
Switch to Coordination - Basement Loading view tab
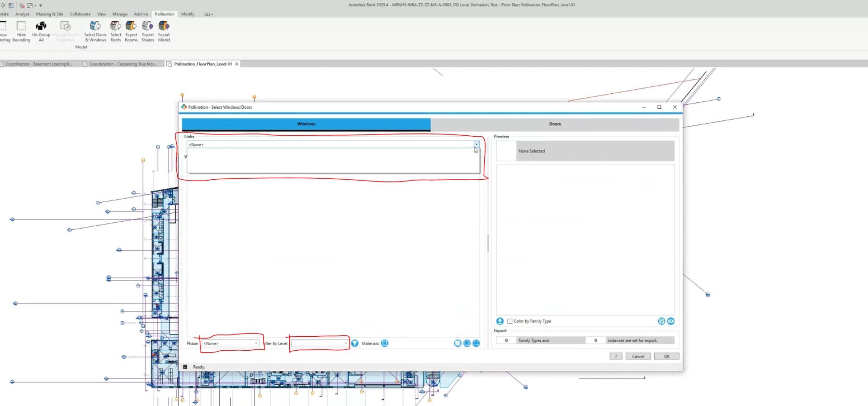pos(38,64)
